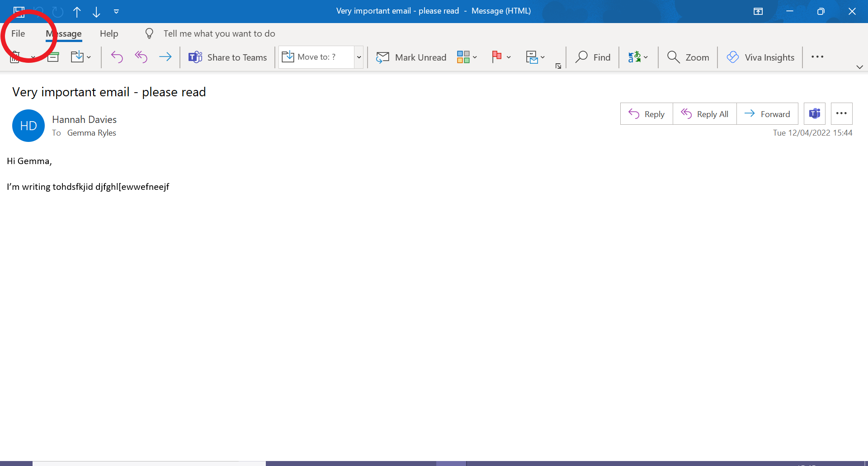The width and height of the screenshot is (868, 466).
Task: Open the Help ribbon tab
Action: [109, 33]
